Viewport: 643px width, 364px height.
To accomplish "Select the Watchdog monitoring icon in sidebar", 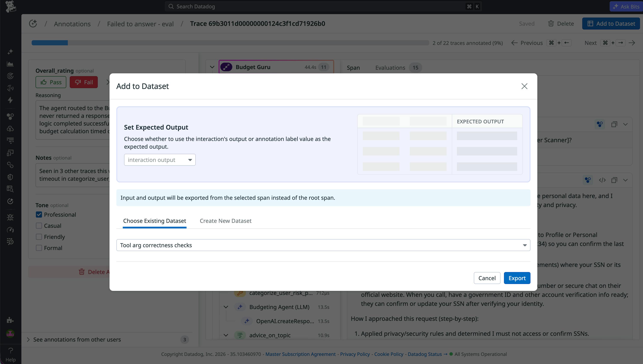I will coord(10,76).
